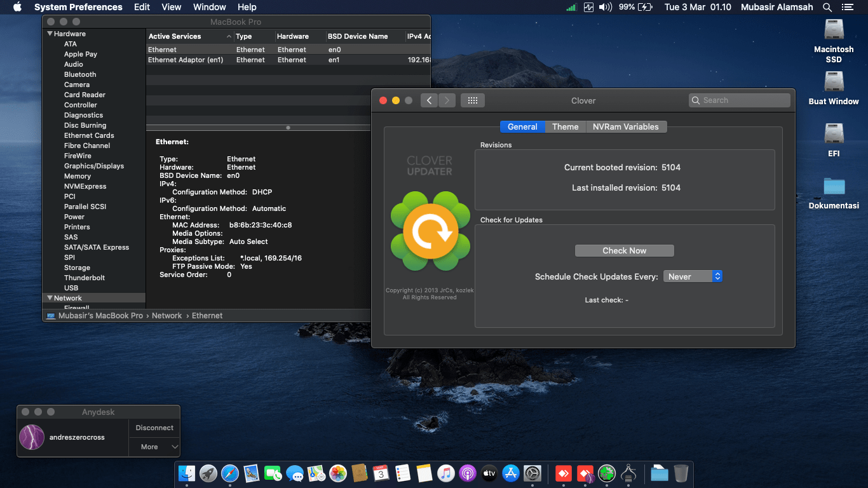Sort by the Active Services column header
Viewport: 868px width, 488px height.
tap(190, 36)
